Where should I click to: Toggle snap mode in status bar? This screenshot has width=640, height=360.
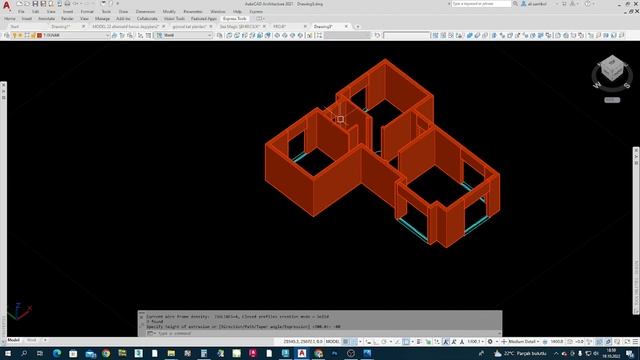(x=354, y=342)
